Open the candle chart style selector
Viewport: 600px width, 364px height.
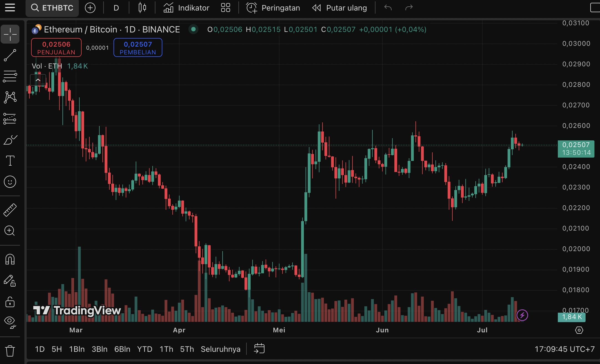point(142,8)
